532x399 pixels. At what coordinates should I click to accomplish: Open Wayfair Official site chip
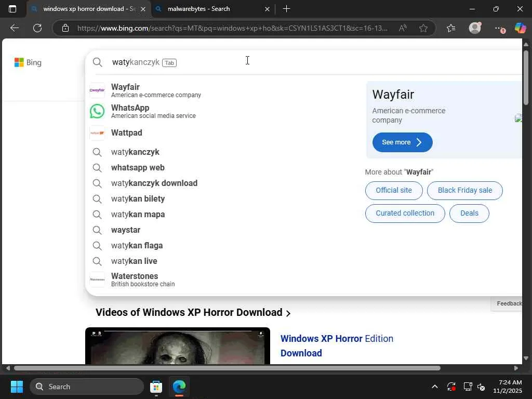click(394, 190)
